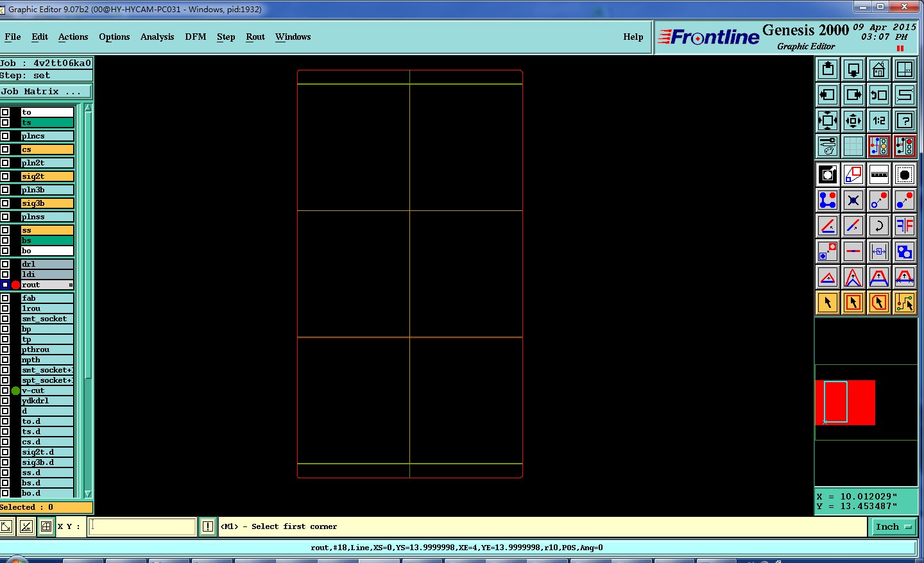Image resolution: width=924 pixels, height=563 pixels.
Task: Click the mirror F tool icon
Action: 905,226
